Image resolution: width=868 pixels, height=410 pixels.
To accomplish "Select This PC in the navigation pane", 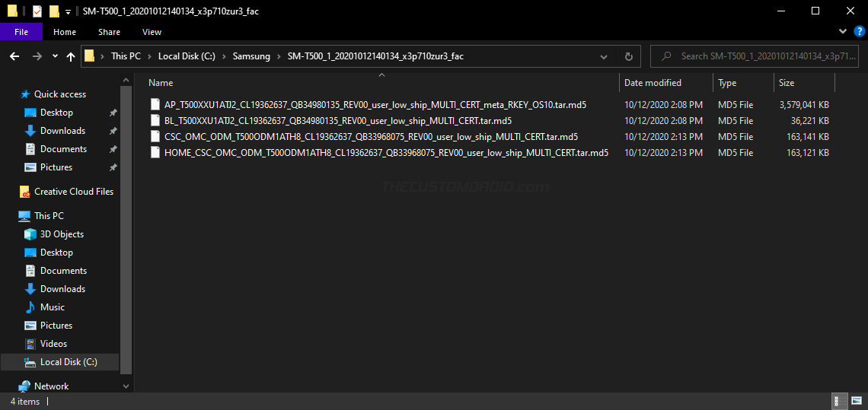I will pos(49,216).
